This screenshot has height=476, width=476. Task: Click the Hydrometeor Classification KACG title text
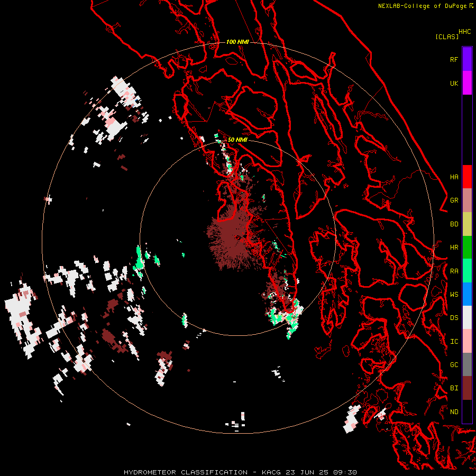point(240,472)
